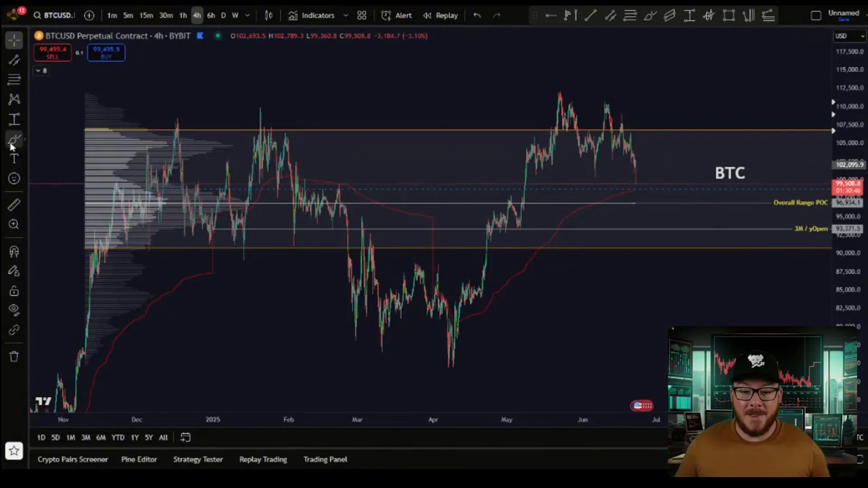This screenshot has width=868, height=488.
Task: Select the flag mark tool in favorites toolbar
Action: (571, 15)
